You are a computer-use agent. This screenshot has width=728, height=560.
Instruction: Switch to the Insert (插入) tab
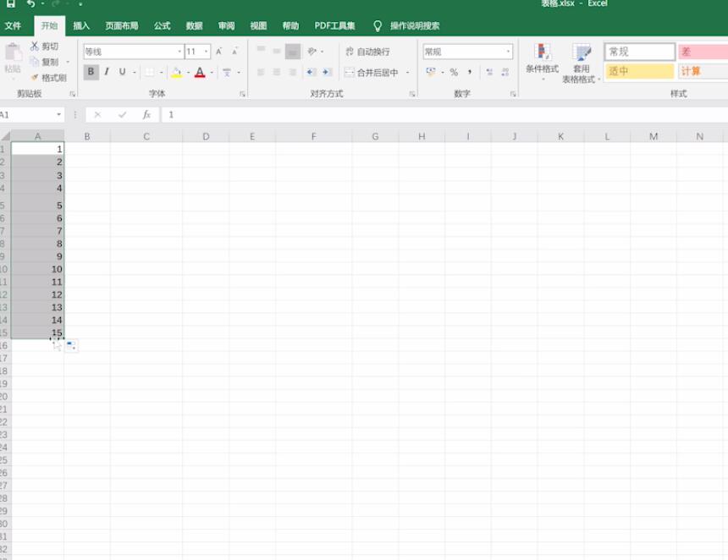(x=81, y=26)
